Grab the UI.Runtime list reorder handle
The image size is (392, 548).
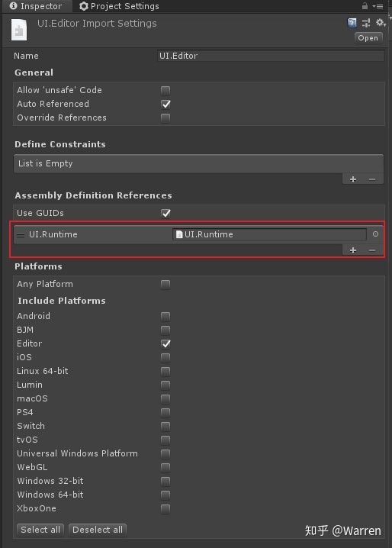coord(21,235)
